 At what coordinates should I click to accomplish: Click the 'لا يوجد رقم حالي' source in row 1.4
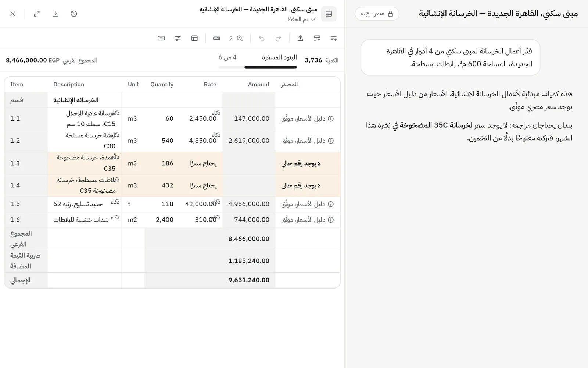coord(301,185)
